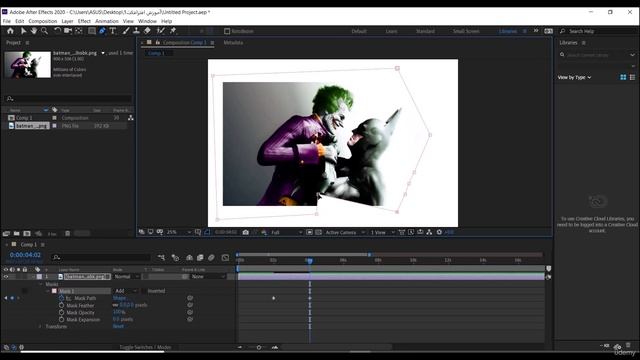
Task: Open the Full resolution dropdown
Action: click(x=287, y=232)
